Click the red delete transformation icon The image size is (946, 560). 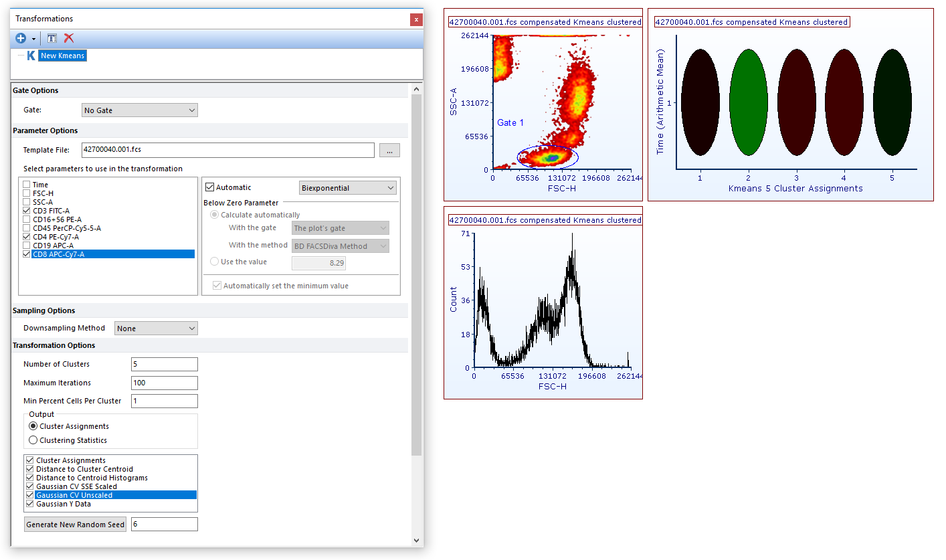pos(68,38)
